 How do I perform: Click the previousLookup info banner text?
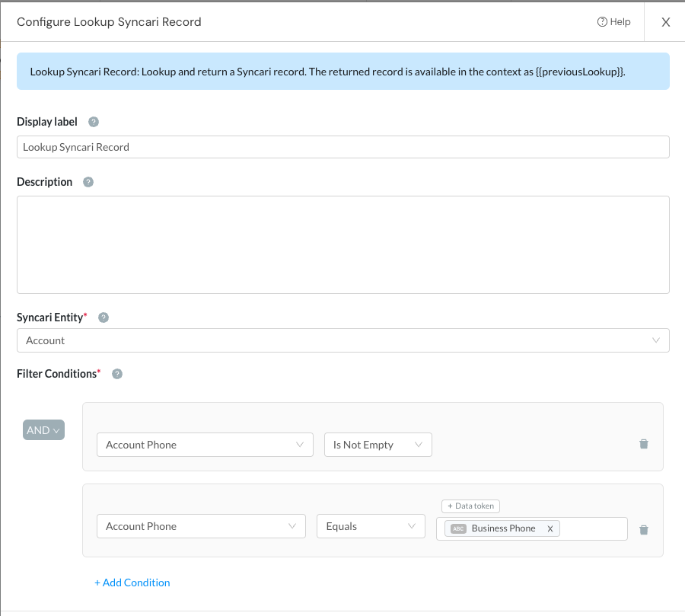[327, 72]
